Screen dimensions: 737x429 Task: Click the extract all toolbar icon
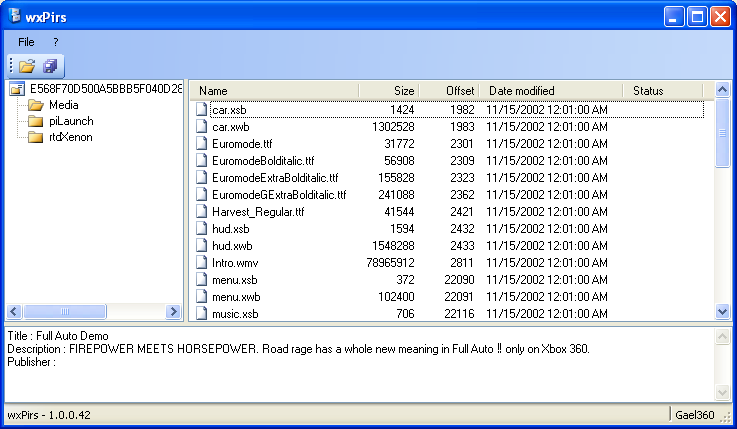point(49,66)
